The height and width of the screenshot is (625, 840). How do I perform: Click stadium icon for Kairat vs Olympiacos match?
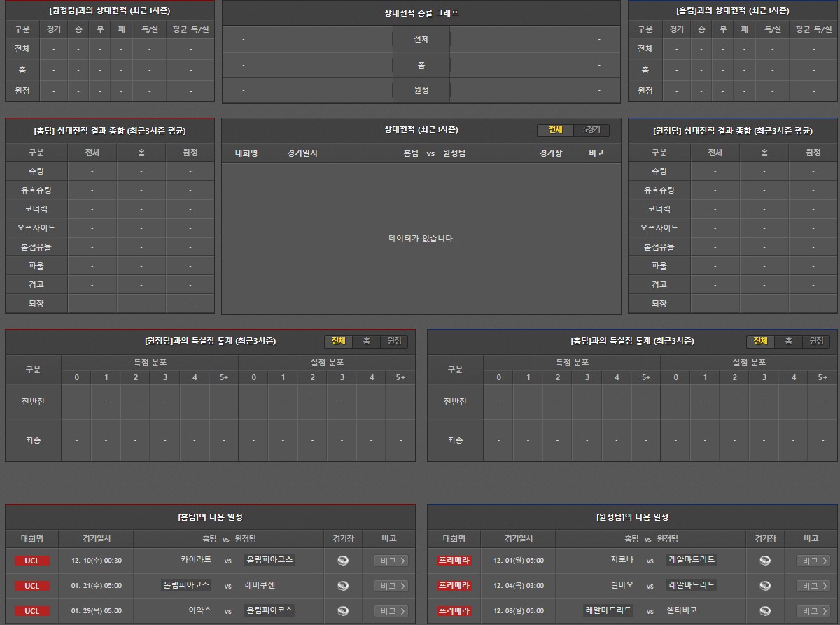pos(343,560)
